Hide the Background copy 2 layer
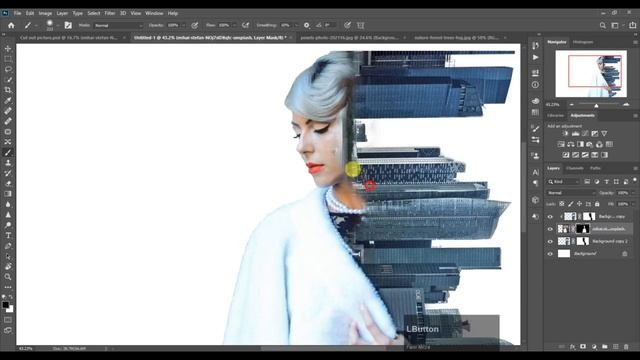 click(x=550, y=242)
